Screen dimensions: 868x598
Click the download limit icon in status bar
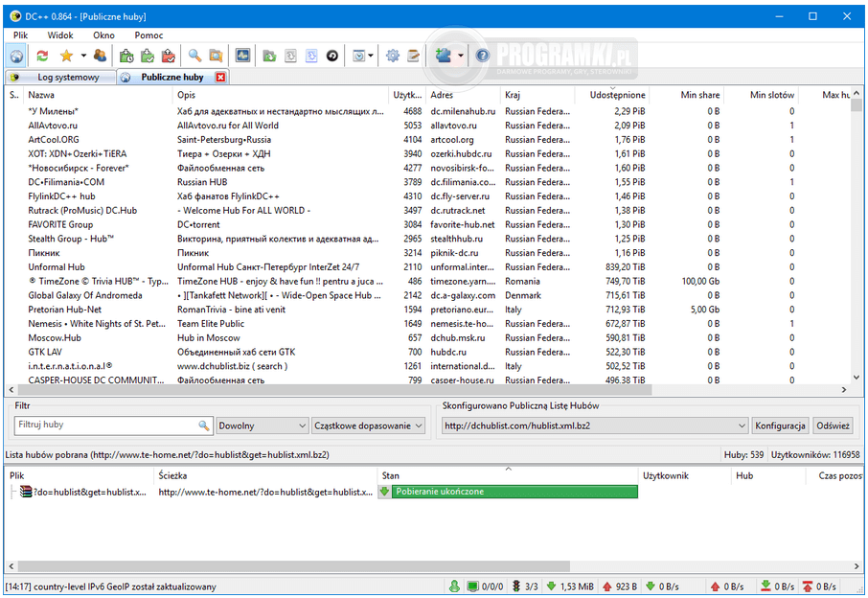(766, 586)
